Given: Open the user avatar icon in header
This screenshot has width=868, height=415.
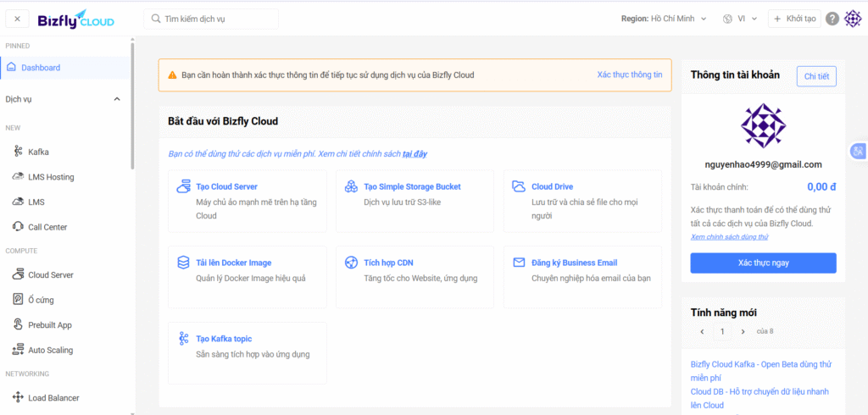Looking at the screenshot, I should 853,19.
